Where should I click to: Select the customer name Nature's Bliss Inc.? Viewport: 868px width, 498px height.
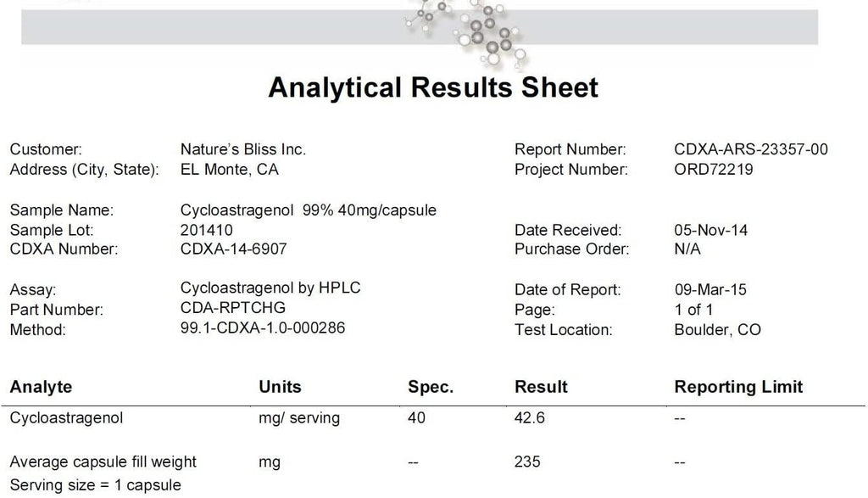pos(243,149)
